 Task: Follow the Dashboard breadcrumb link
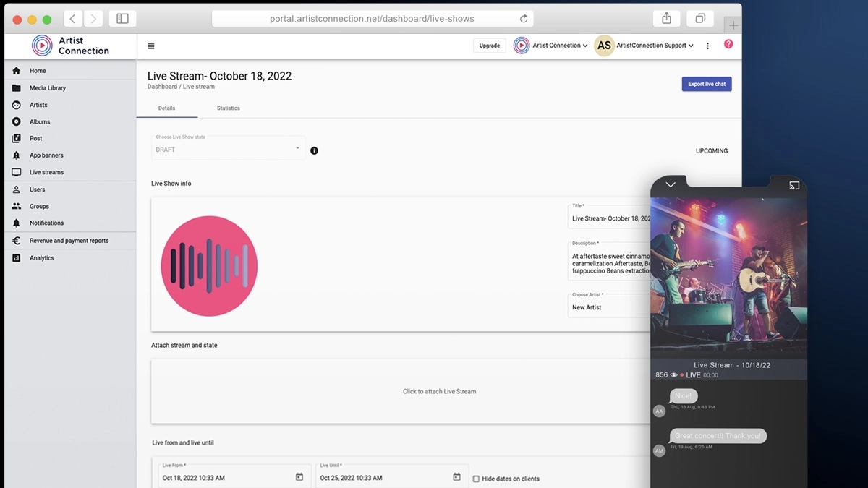pos(162,87)
